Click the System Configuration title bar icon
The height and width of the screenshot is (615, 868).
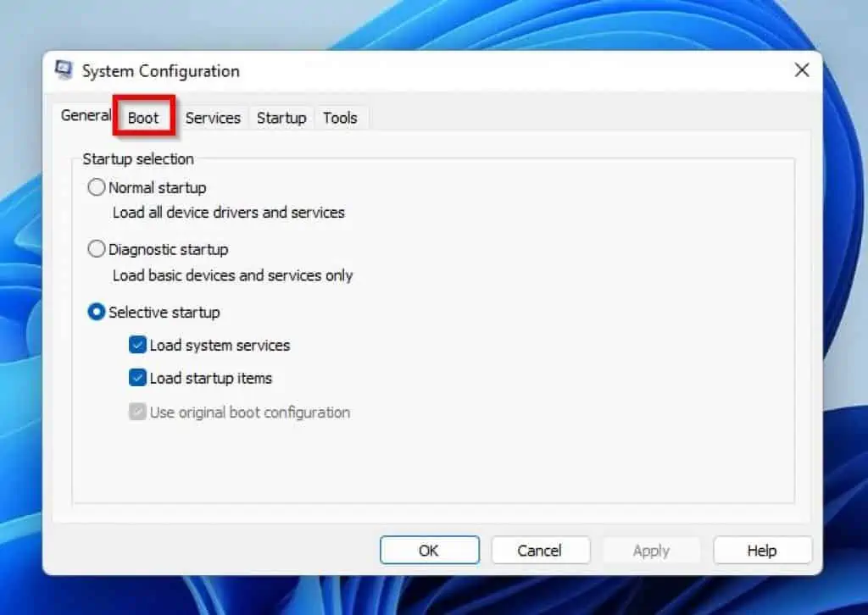[64, 70]
